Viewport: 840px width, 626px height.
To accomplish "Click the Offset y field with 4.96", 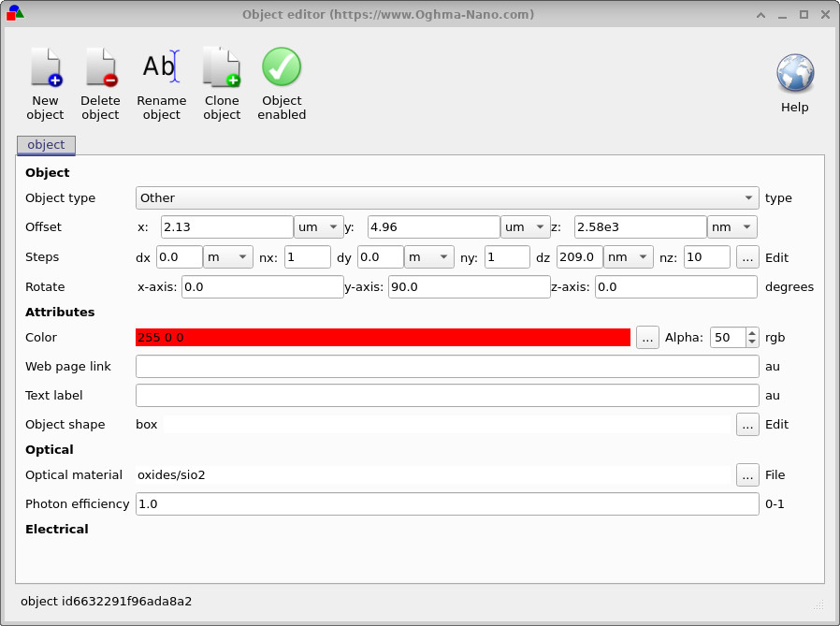I will [x=434, y=226].
